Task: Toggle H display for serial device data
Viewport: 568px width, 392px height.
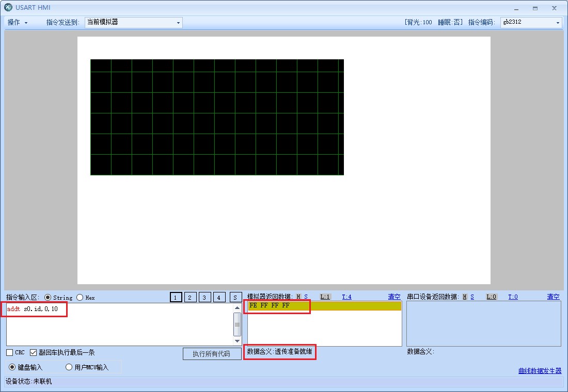Action: pyautogui.click(x=465, y=297)
